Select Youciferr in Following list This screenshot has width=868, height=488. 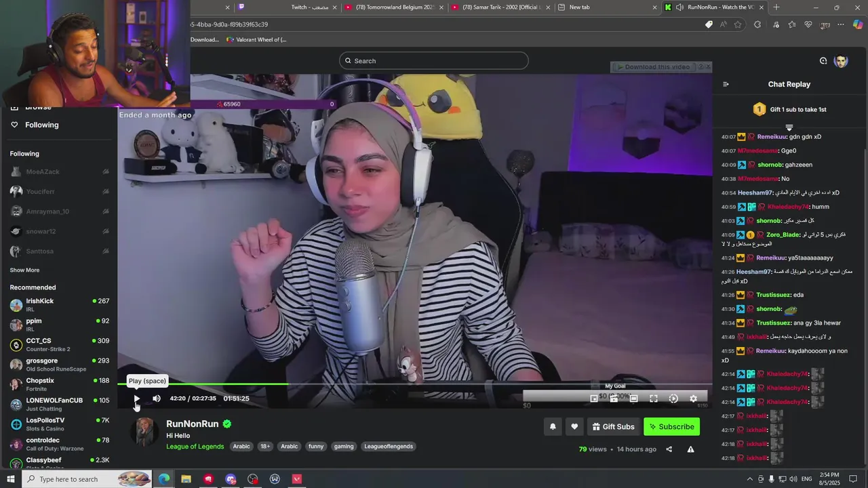(59, 192)
